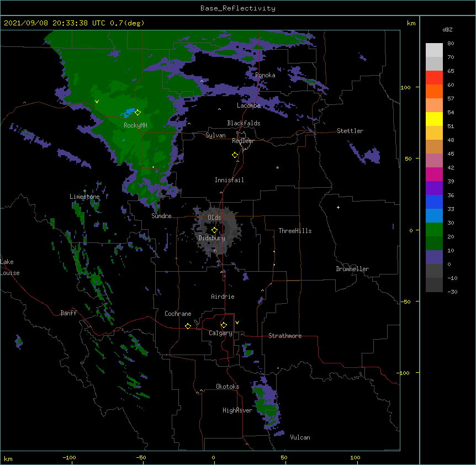Screen dimensions: 476x465
Task: Select the radar site diamond between Olds and Didsbury
Action: (x=214, y=230)
